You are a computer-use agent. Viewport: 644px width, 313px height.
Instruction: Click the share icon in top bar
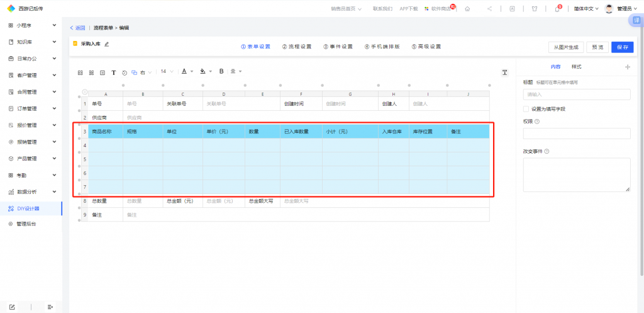point(489,9)
